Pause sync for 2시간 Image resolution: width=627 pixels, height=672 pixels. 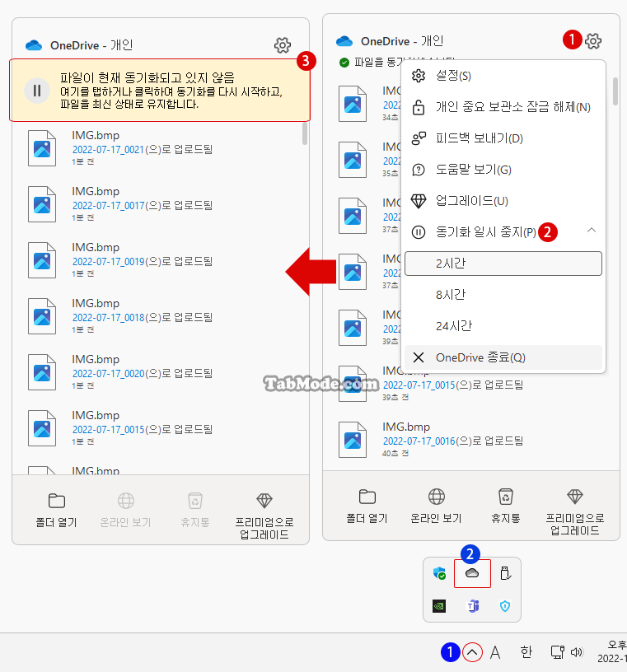pos(503,264)
